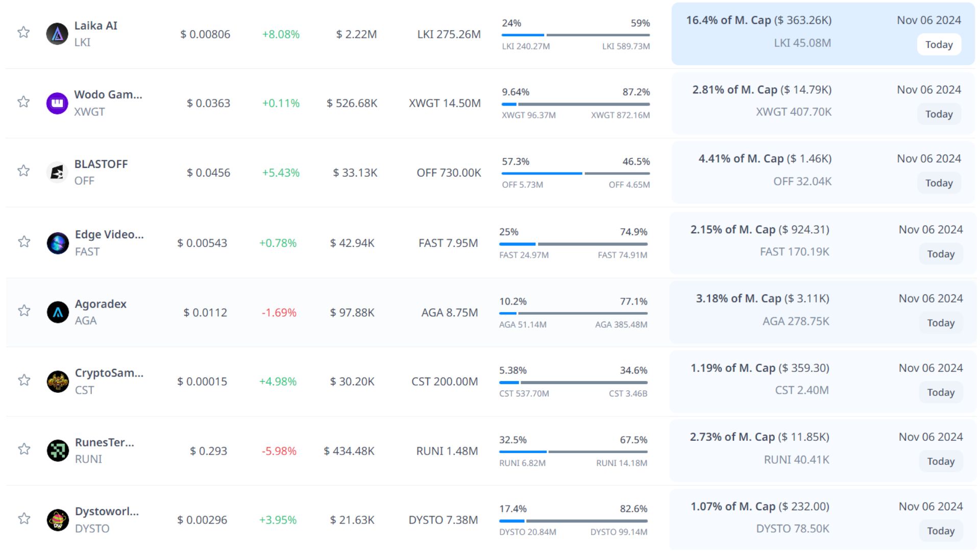This screenshot has height=551, width=980.
Task: Toggle the favorite star for Dystoworld
Action: [x=24, y=519]
